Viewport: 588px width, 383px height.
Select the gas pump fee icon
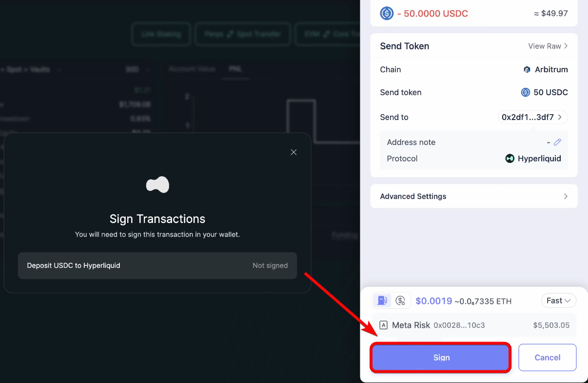pos(382,301)
